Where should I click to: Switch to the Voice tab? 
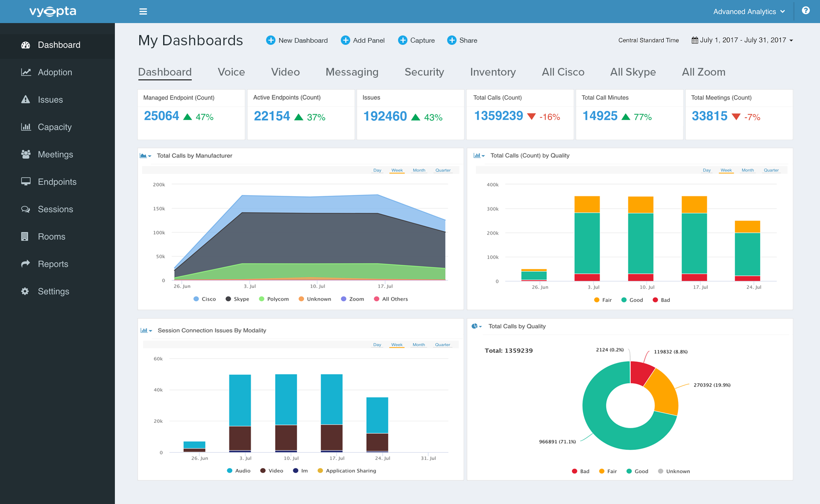[x=231, y=72]
